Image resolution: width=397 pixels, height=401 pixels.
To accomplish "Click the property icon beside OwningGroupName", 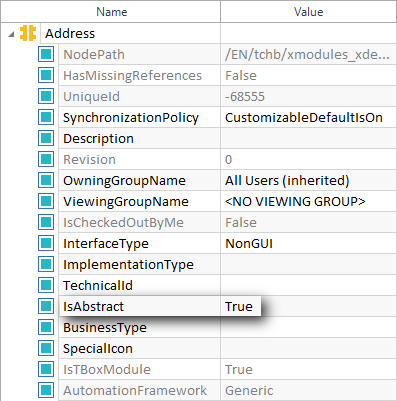I will point(46,180).
